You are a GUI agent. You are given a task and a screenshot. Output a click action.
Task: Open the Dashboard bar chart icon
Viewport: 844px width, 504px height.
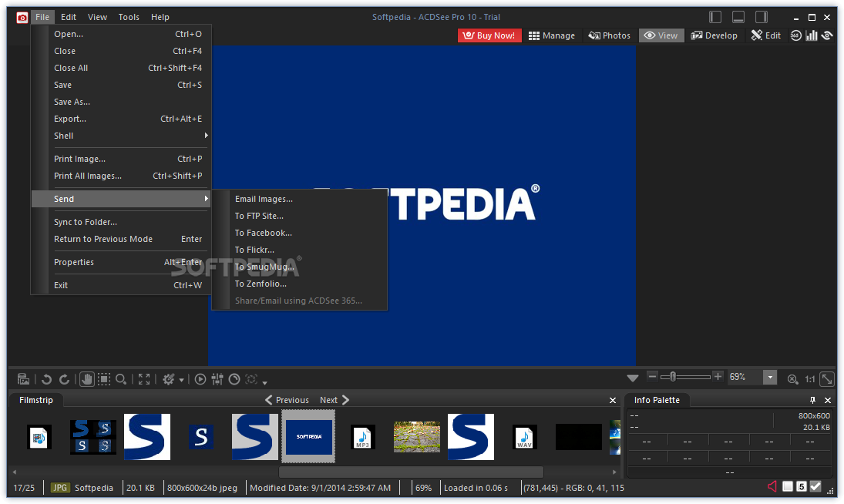click(812, 35)
